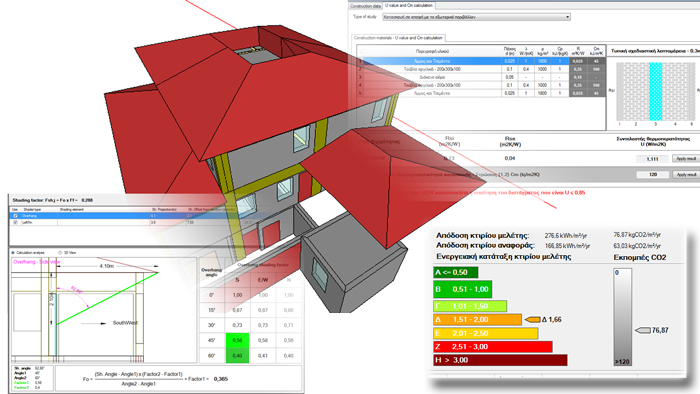Image resolution: width=700 pixels, height=394 pixels.
Task: Click the U value field showing 1,111
Action: pyautogui.click(x=653, y=159)
